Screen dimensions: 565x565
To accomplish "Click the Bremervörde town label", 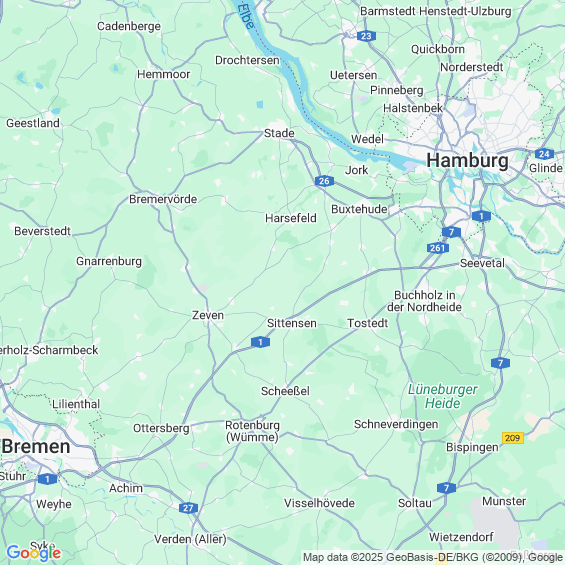I will pos(163,199).
